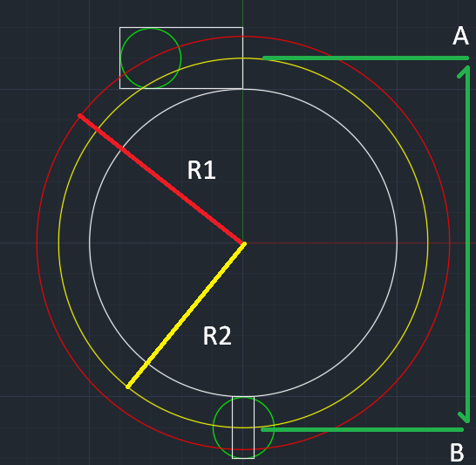476x465 pixels.
Task: Pick the small green circle at top
Action: point(151,58)
